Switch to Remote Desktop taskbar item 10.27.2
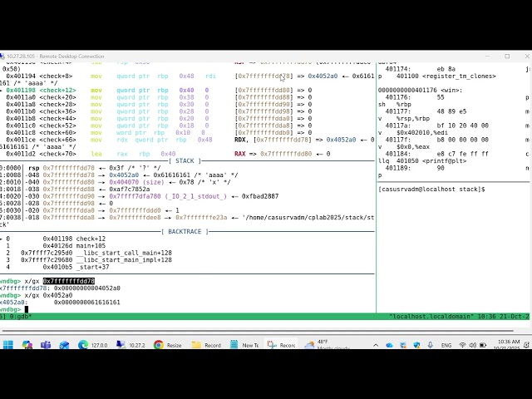Image resolution: width=532 pixels, height=399 pixels. pos(131,345)
